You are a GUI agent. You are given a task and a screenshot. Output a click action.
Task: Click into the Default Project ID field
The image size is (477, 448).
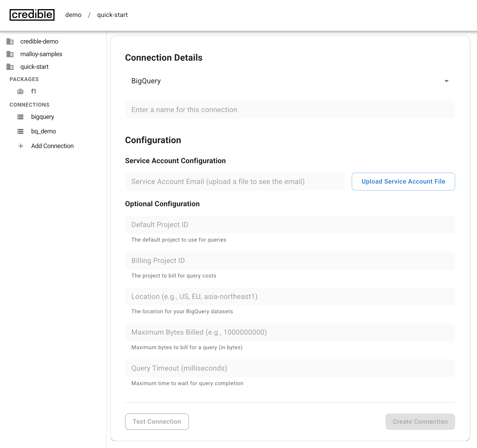(290, 225)
